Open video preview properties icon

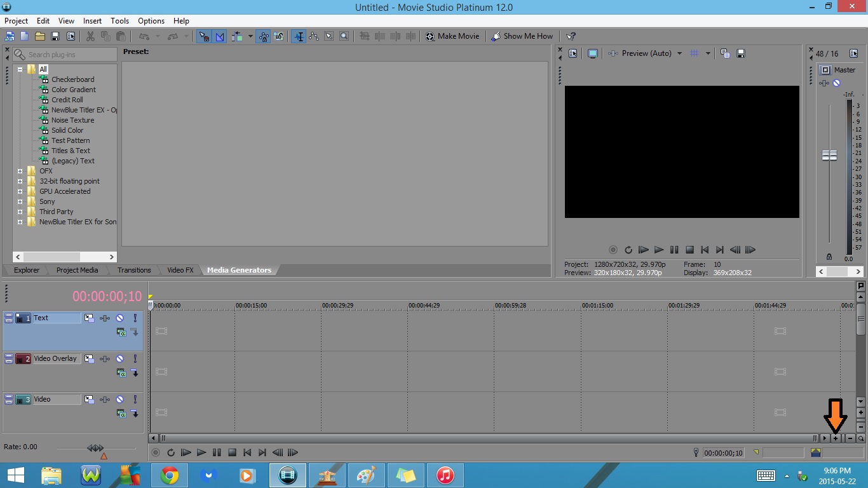point(573,53)
